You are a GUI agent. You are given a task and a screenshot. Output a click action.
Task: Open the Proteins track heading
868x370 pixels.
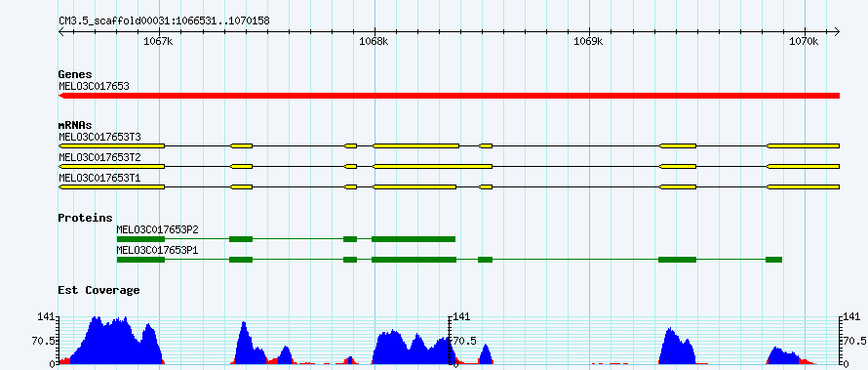pyautogui.click(x=85, y=218)
